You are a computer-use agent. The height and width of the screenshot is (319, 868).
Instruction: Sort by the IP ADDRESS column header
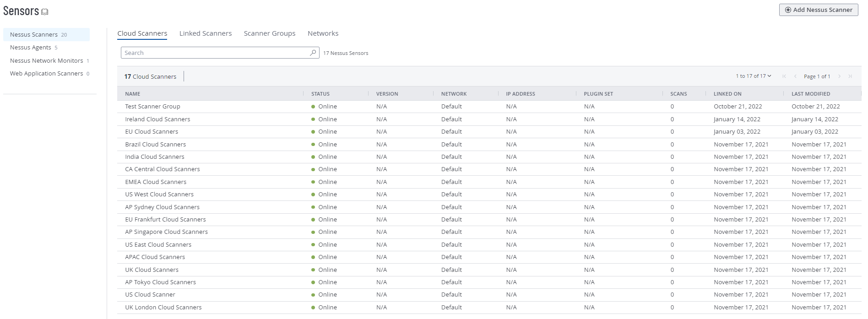(521, 94)
